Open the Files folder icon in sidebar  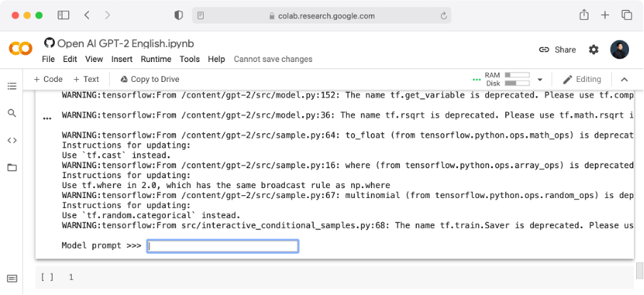coord(12,167)
